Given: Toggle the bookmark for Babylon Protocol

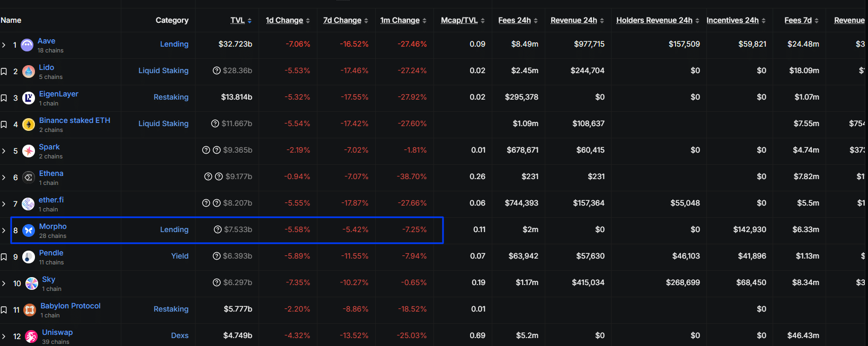Looking at the screenshot, I should (4, 310).
